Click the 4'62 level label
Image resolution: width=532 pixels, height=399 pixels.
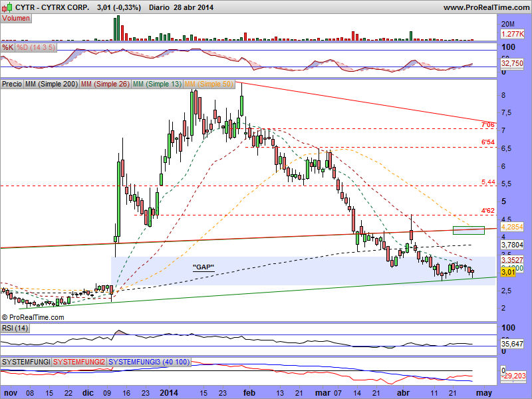click(x=488, y=211)
